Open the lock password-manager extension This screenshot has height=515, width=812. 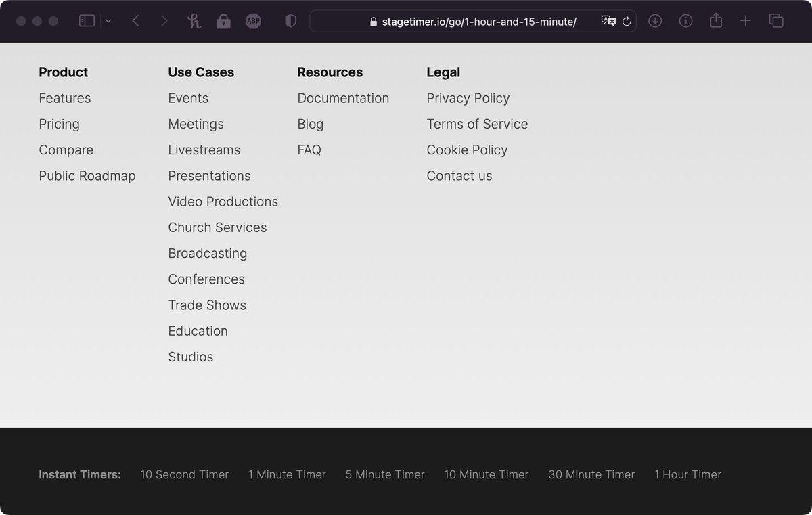223,21
